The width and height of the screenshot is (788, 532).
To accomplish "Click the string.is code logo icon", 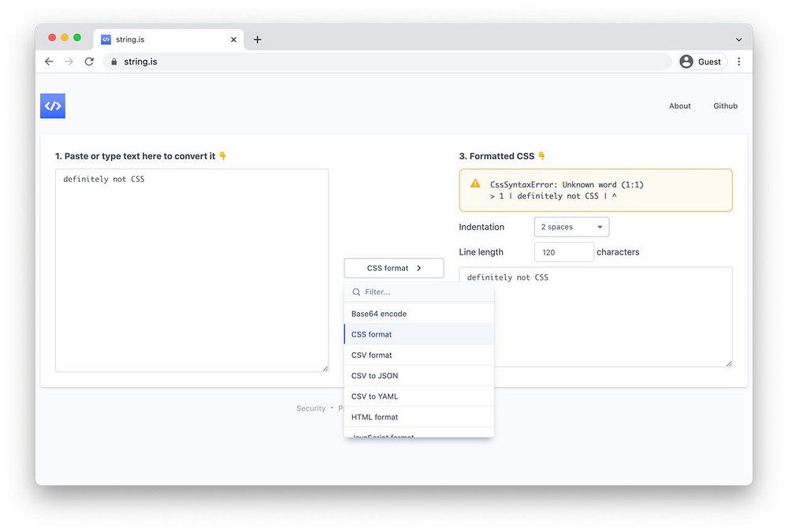I will [53, 106].
